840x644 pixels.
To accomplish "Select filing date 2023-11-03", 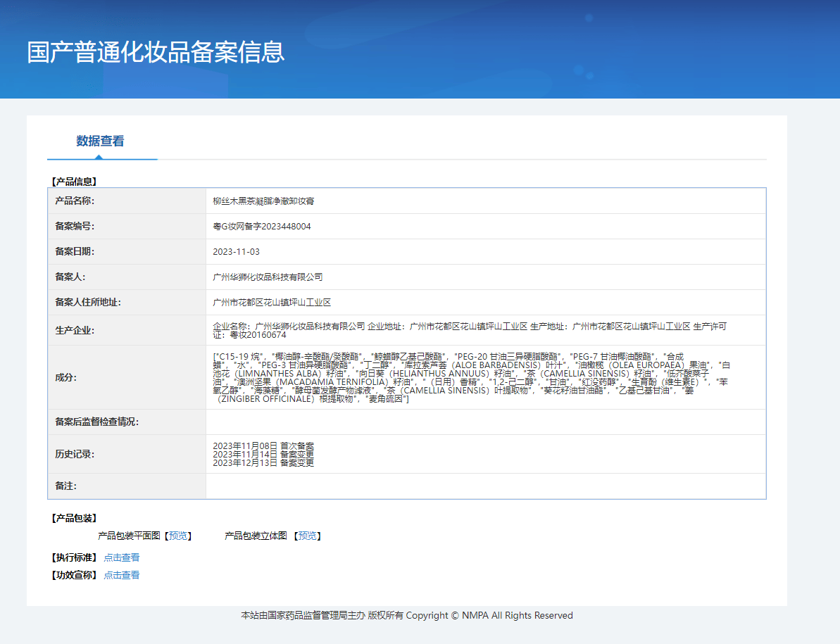I will pos(237,251).
